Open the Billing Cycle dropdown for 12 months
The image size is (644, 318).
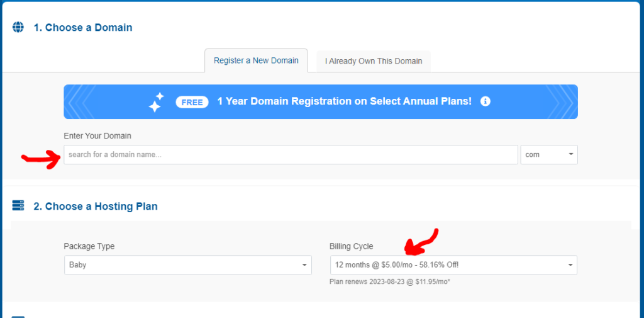tap(453, 265)
